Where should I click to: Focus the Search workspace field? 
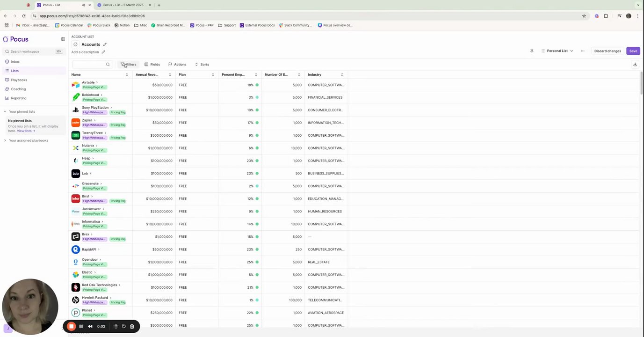pos(33,51)
